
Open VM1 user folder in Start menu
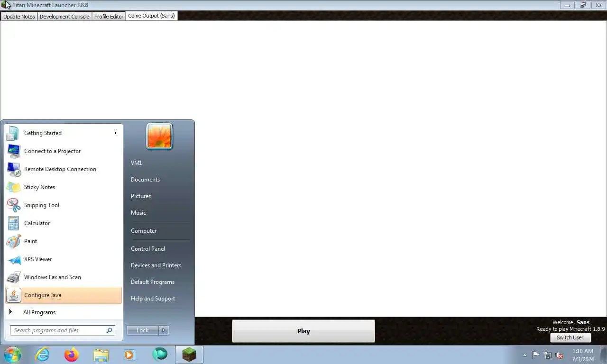(x=137, y=163)
